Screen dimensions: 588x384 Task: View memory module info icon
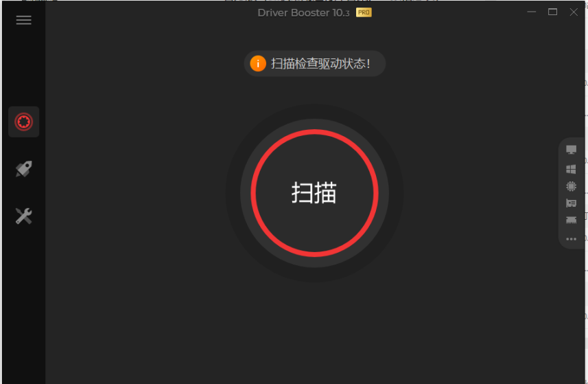571,220
